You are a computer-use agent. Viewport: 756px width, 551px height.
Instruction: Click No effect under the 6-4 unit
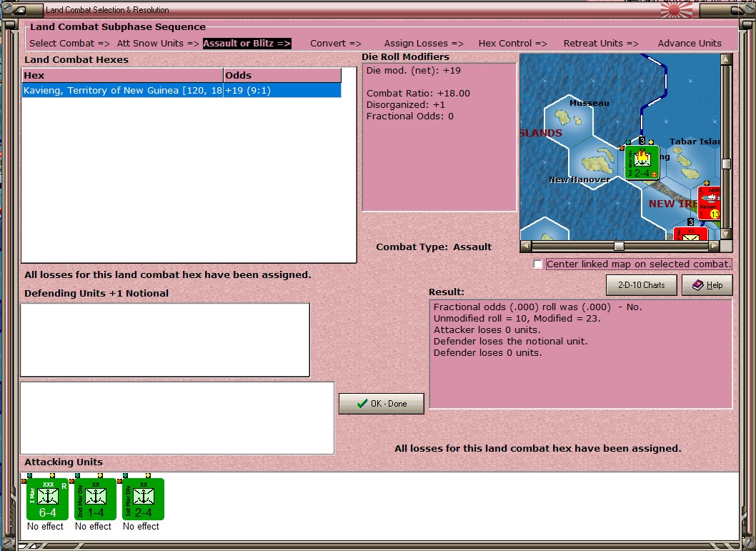[x=45, y=527]
